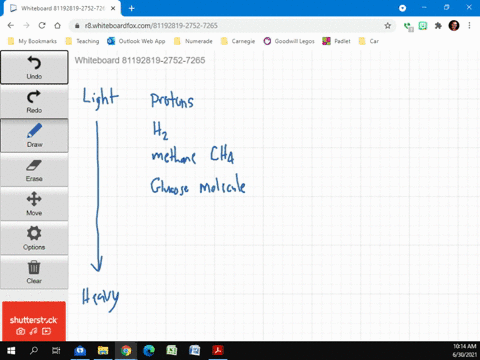The image size is (480, 360).
Task: Click the Undo tool button
Action: tap(34, 67)
